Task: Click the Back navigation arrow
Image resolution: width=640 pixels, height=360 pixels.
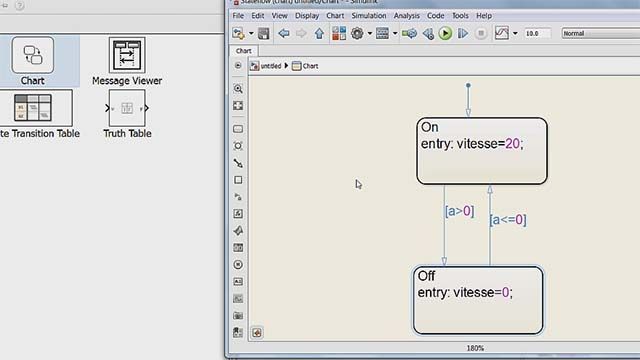Action: click(x=284, y=33)
